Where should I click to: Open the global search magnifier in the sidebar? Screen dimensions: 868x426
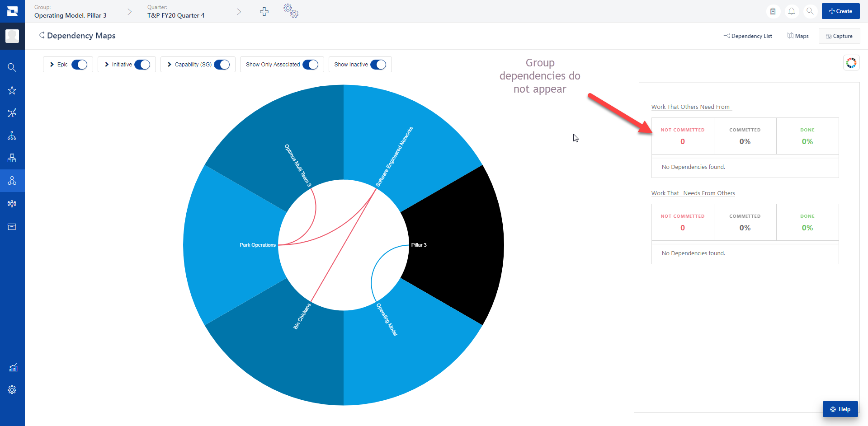12,67
